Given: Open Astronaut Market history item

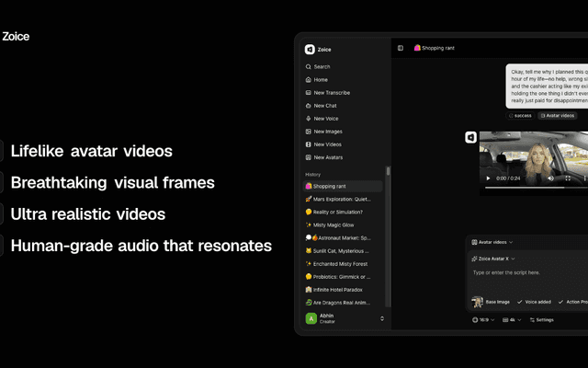Looking at the screenshot, I should tap(338, 238).
